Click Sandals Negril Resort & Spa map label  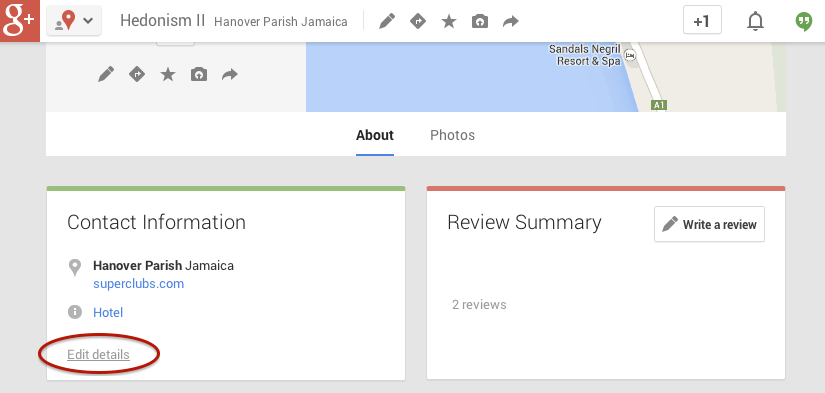(x=585, y=55)
